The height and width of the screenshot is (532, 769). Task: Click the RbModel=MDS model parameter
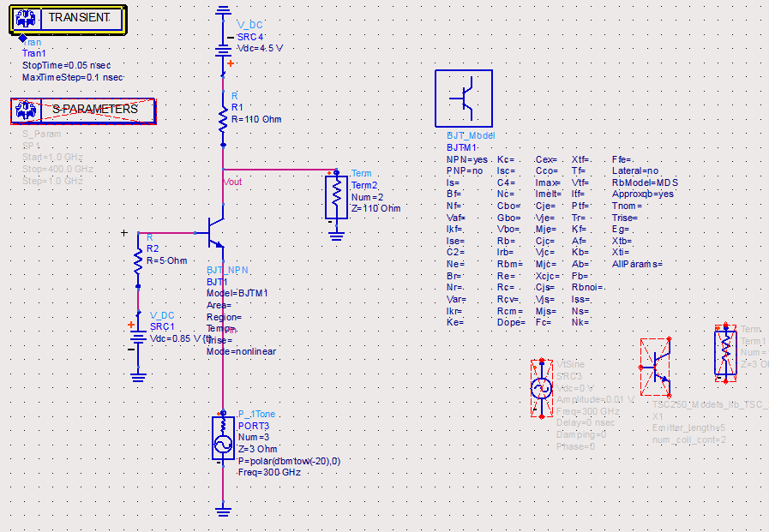click(x=645, y=182)
